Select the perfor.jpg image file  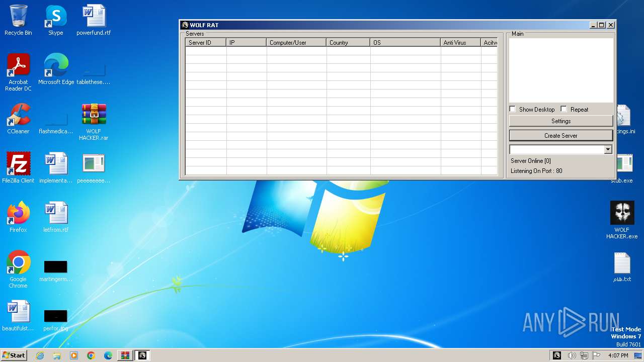[56, 320]
